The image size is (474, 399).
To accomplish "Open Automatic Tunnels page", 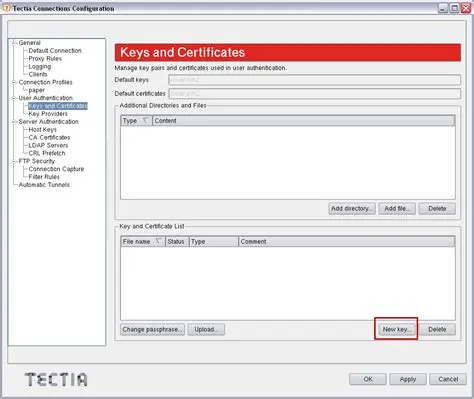I will click(44, 185).
